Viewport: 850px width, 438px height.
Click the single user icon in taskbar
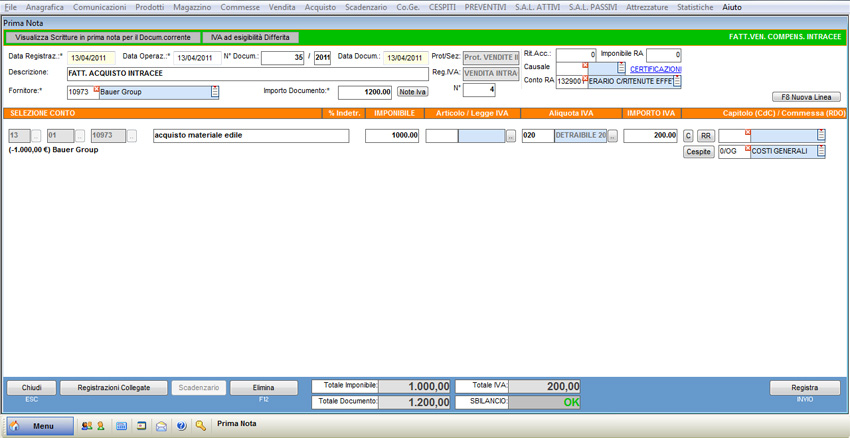[100, 426]
